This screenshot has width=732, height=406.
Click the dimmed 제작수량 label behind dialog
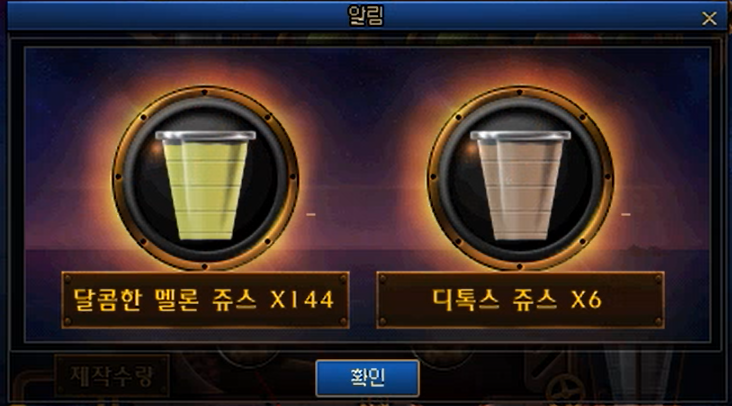[112, 376]
